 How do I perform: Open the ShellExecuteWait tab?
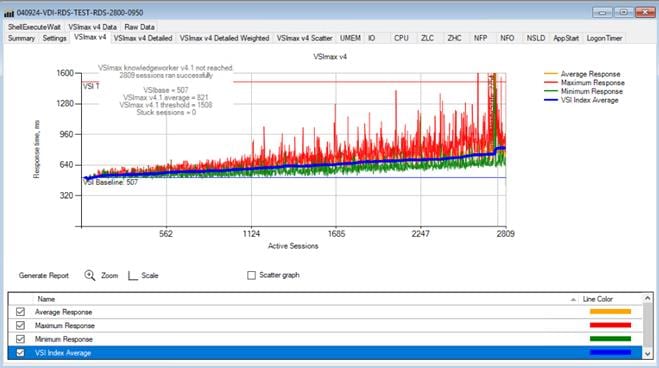[34, 27]
